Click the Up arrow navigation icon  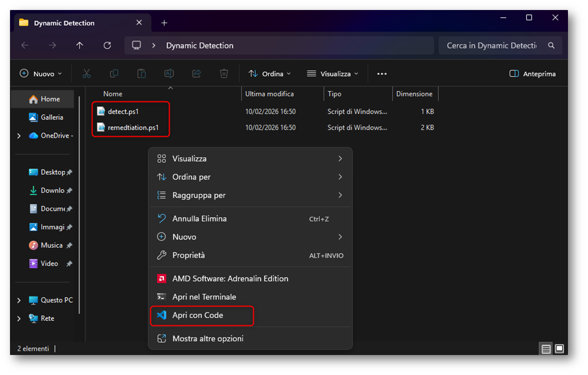(x=80, y=45)
